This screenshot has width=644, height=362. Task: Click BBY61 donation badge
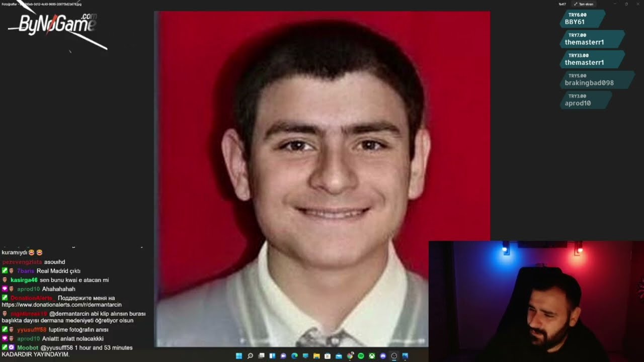click(583, 19)
